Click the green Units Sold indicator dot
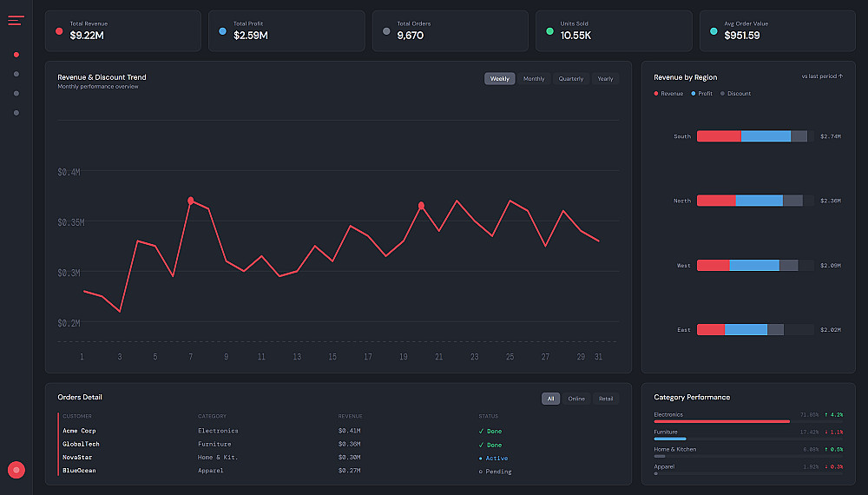 [x=549, y=31]
